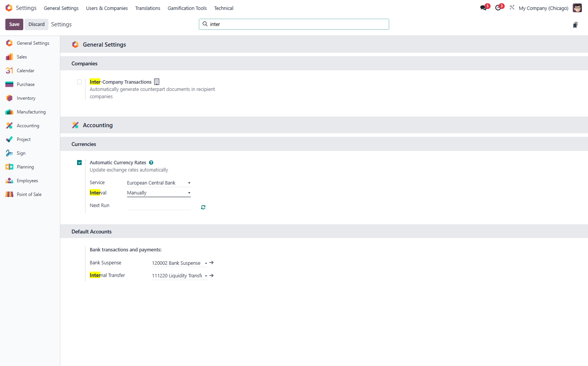The height and width of the screenshot is (366, 588).
Task: Click the debug tools wrench icon
Action: (512, 8)
